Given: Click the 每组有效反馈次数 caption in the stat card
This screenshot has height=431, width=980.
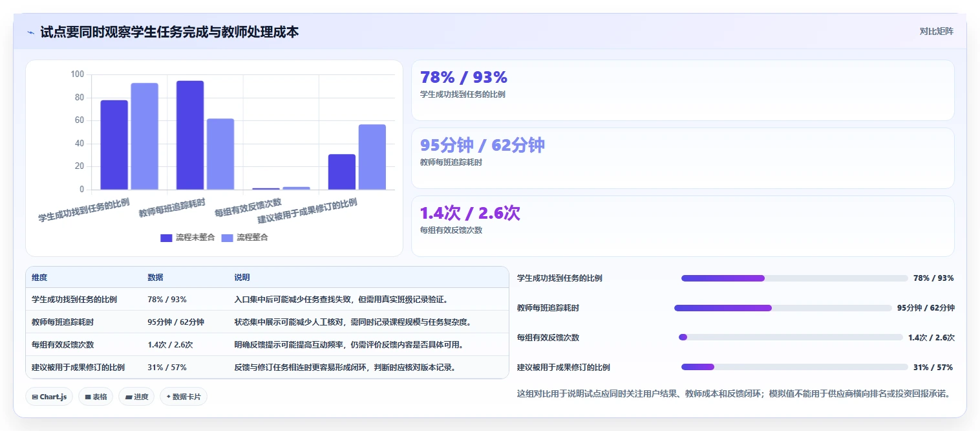Looking at the screenshot, I should click(451, 230).
